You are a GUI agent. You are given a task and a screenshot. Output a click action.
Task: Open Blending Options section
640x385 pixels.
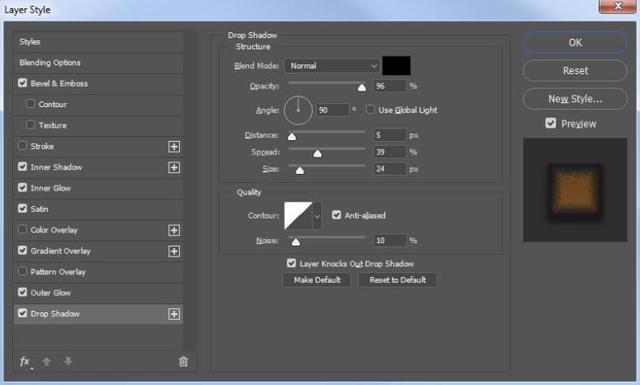click(x=98, y=63)
